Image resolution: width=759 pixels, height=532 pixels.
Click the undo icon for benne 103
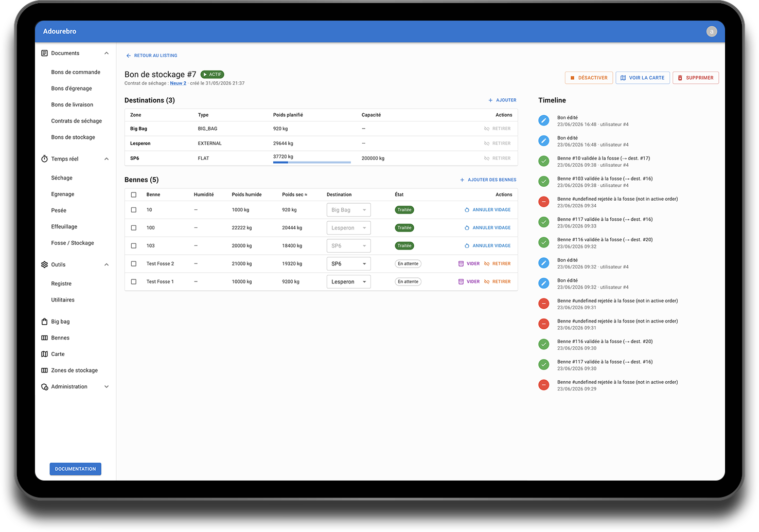tap(467, 246)
